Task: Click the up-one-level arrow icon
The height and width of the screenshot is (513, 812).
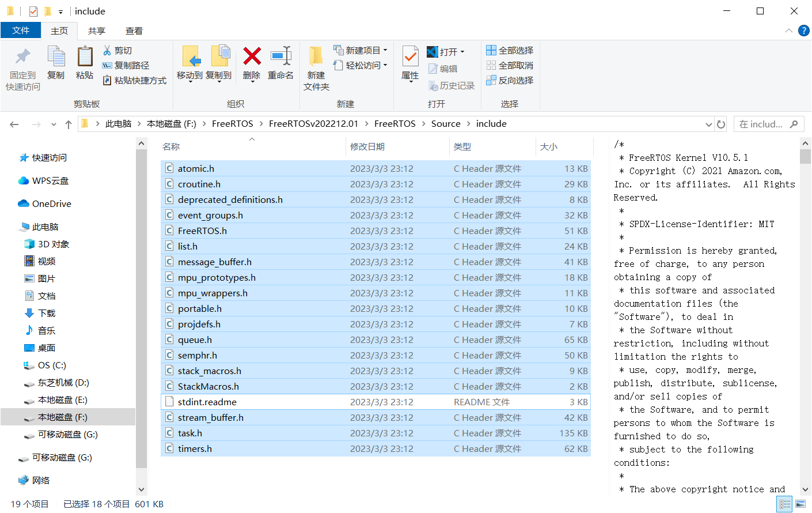Action: point(69,124)
